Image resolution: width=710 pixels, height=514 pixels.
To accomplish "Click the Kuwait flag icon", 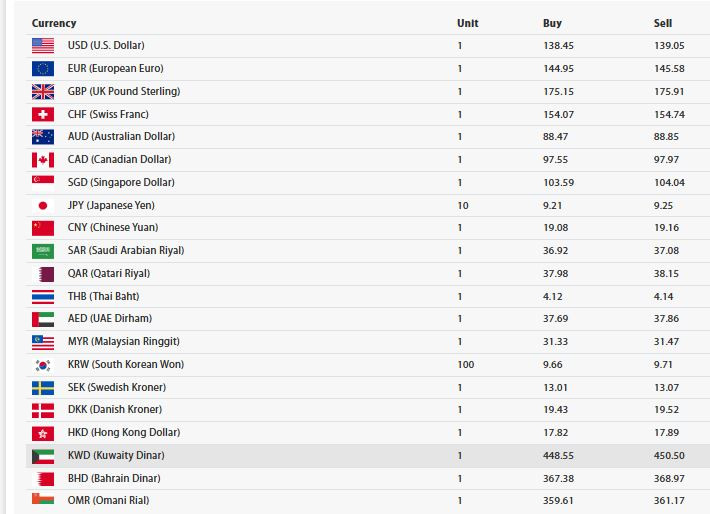I will (x=43, y=456).
